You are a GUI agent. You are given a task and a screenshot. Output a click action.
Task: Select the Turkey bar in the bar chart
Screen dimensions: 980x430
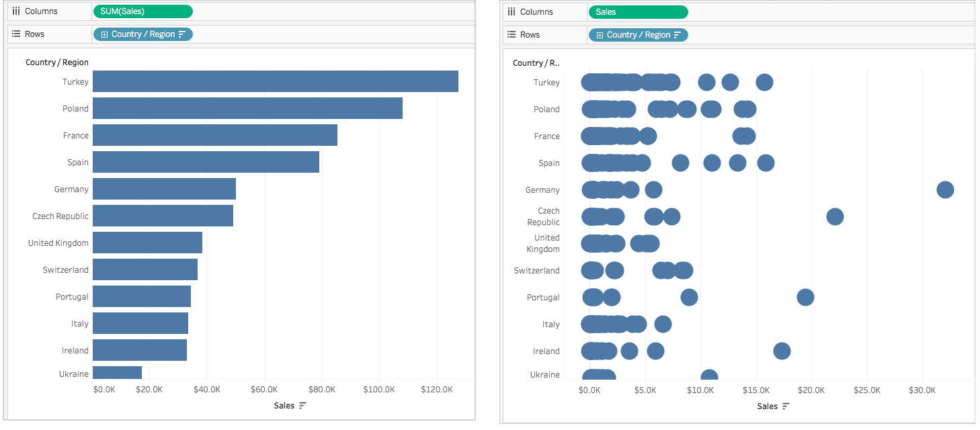click(276, 81)
